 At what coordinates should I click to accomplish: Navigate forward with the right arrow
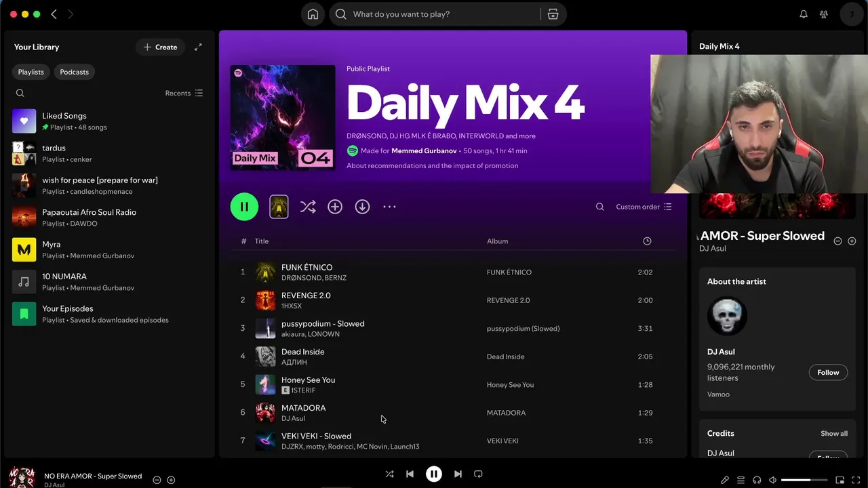pos(71,14)
